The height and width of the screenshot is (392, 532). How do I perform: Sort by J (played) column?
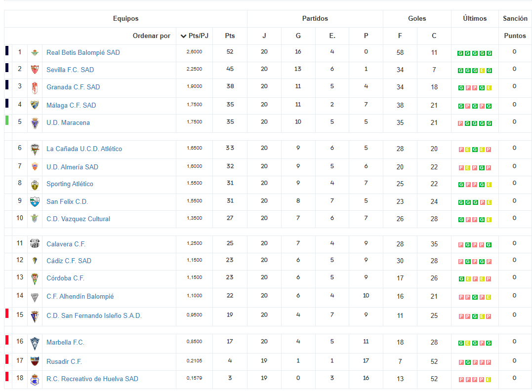[264, 36]
